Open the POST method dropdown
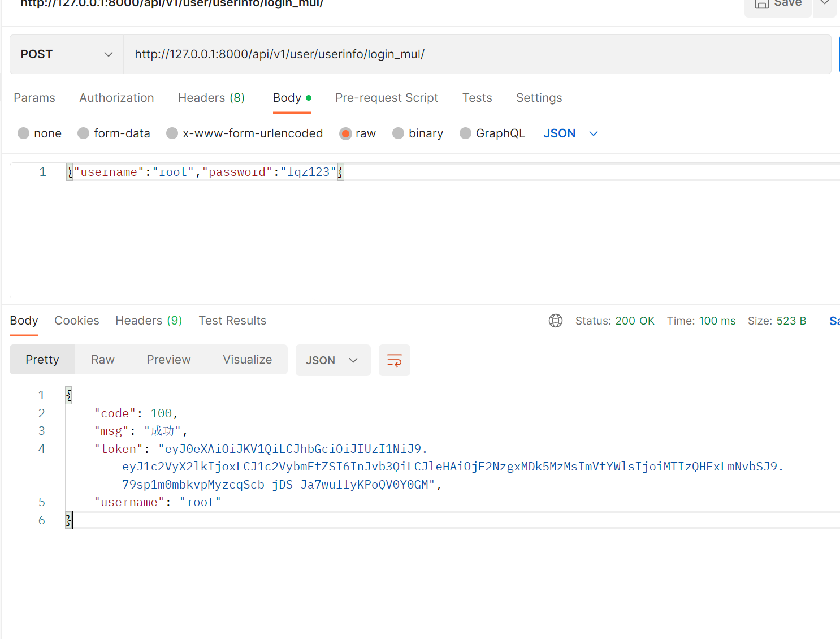 [x=67, y=54]
